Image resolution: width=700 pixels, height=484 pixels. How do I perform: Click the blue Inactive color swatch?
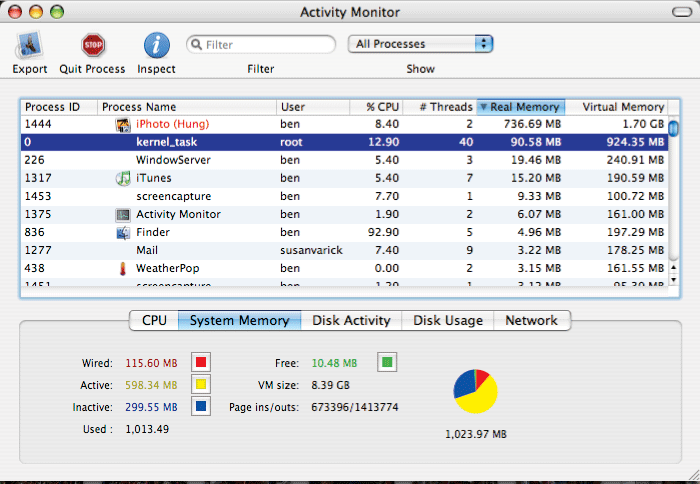click(201, 406)
